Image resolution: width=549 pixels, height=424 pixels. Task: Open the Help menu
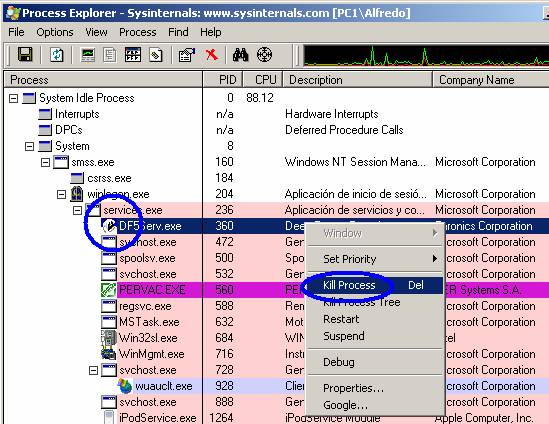click(x=210, y=32)
